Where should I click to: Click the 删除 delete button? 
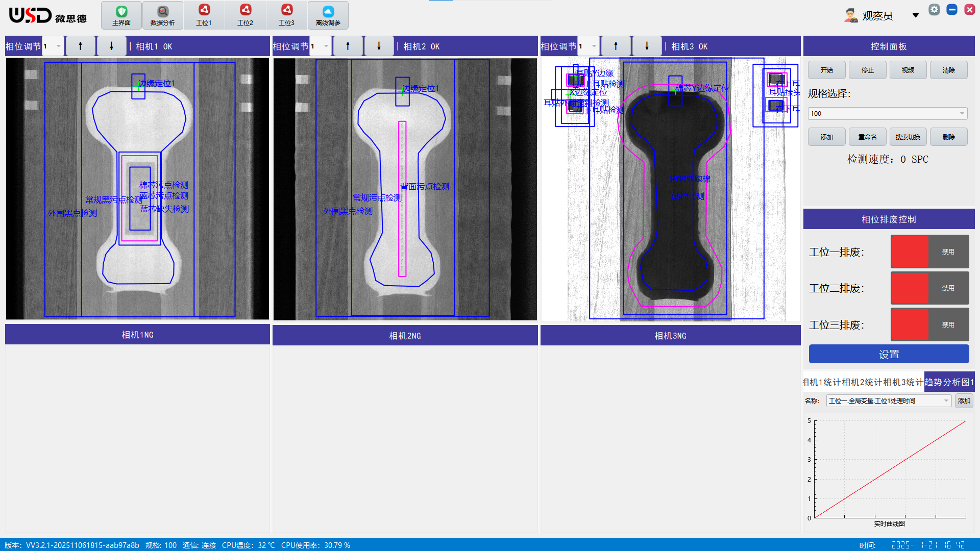tap(949, 137)
